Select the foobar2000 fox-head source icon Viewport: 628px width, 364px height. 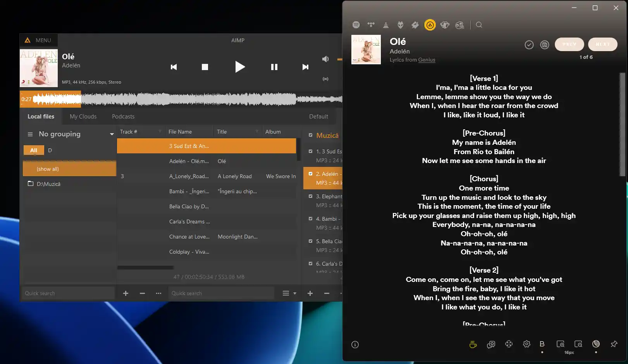[x=400, y=25]
